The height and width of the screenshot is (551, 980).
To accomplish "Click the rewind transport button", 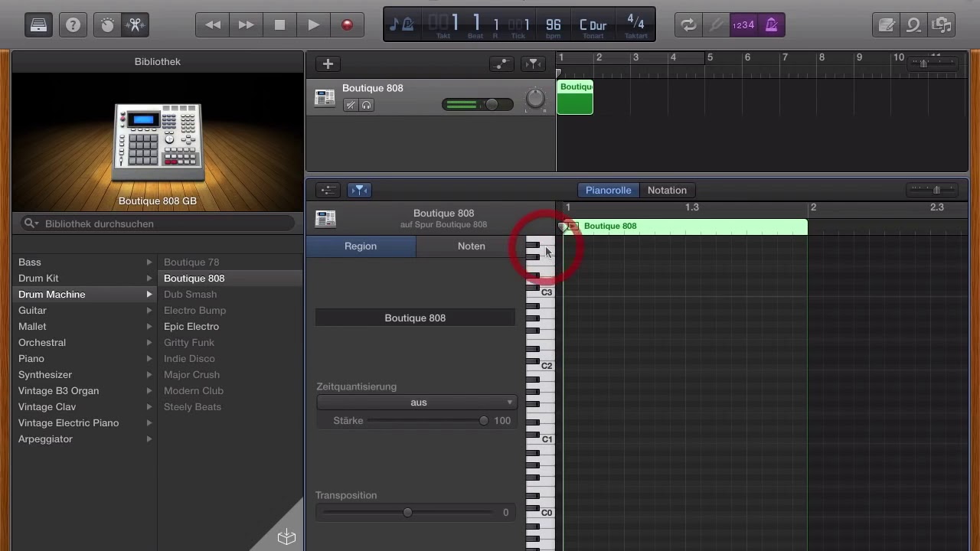I will tap(213, 25).
